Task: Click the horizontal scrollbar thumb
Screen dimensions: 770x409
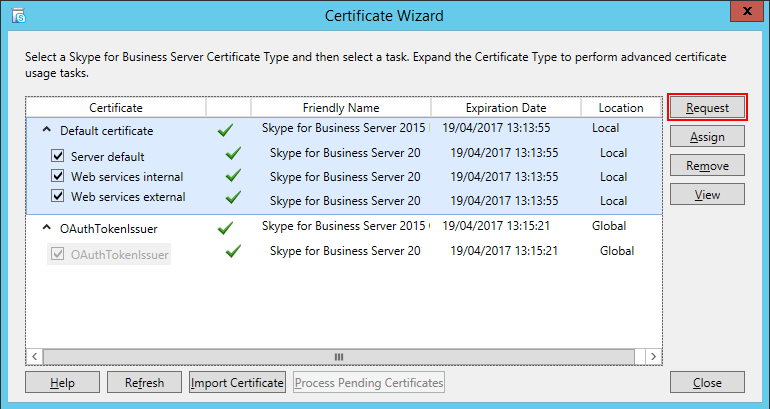Action: pyautogui.click(x=338, y=356)
